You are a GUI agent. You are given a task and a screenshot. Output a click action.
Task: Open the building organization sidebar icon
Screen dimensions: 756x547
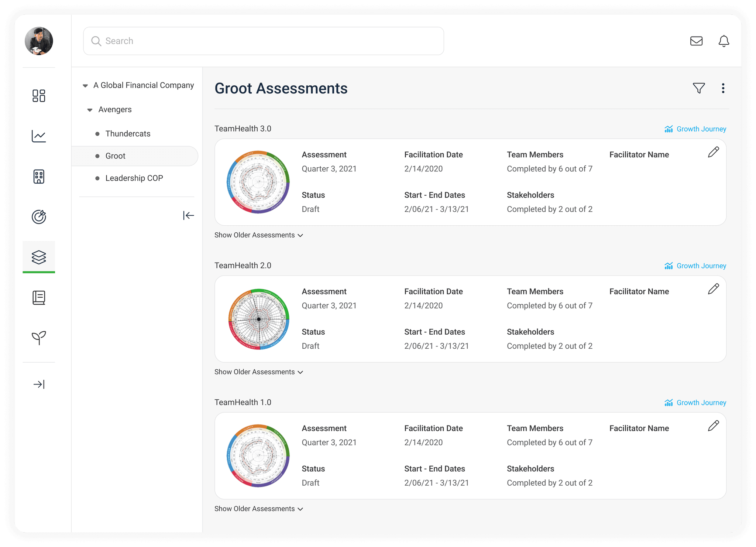[39, 177]
